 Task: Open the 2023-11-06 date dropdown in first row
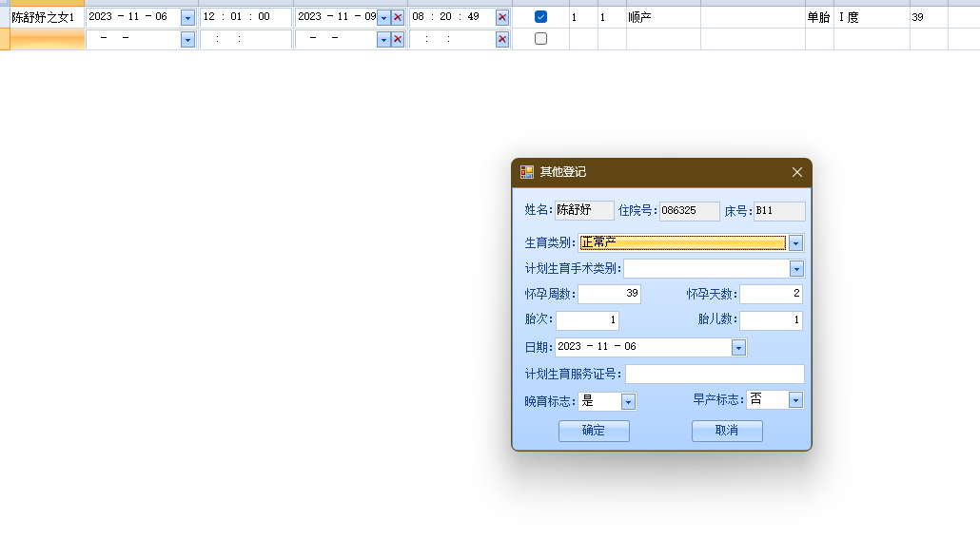187,17
